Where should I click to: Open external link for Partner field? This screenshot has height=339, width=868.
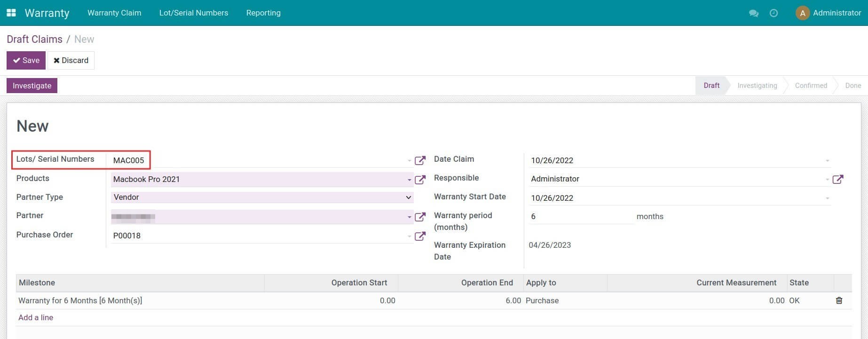coord(420,217)
